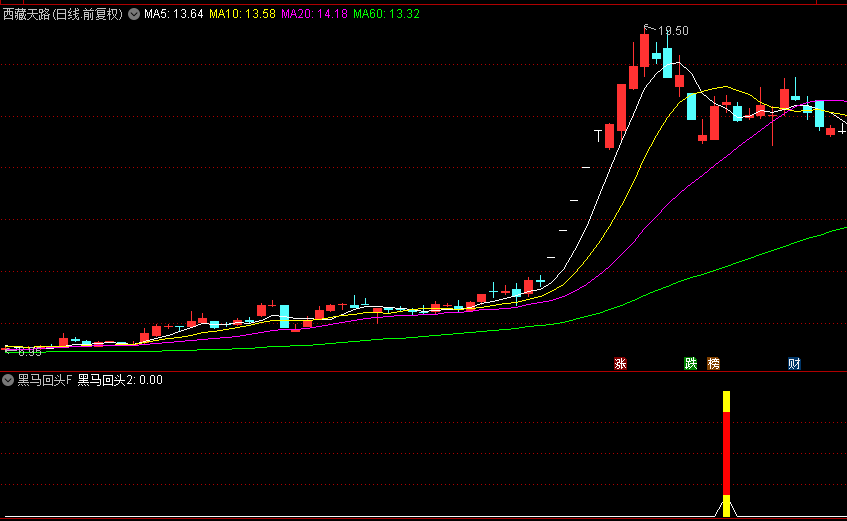The image size is (847, 521).
Task: Click the 19.50 high price label
Action: click(673, 31)
